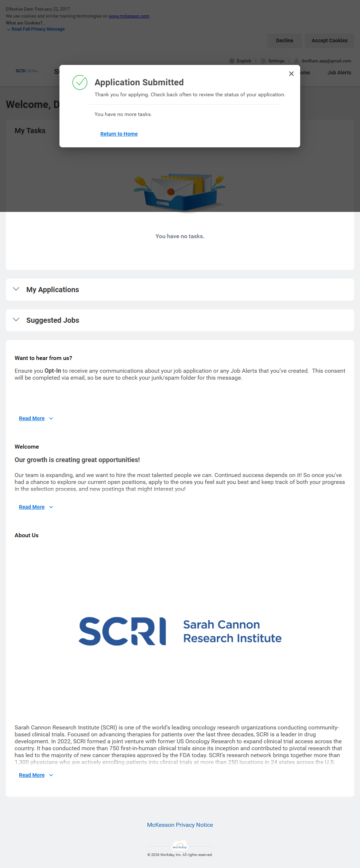Click the green checkmark success icon
360x868 pixels.
click(x=80, y=82)
